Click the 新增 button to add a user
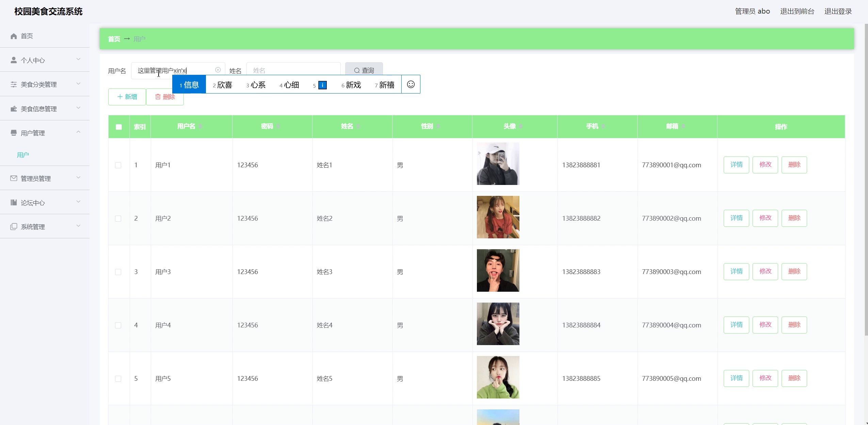868x425 pixels. pos(127,97)
